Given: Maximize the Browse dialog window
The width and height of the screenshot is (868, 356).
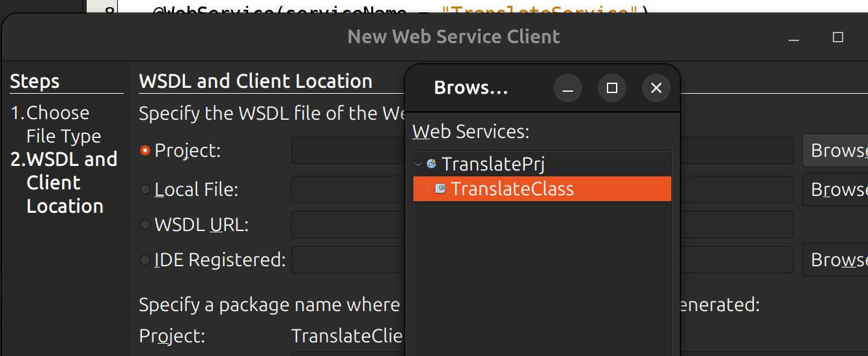Looking at the screenshot, I should [x=612, y=88].
